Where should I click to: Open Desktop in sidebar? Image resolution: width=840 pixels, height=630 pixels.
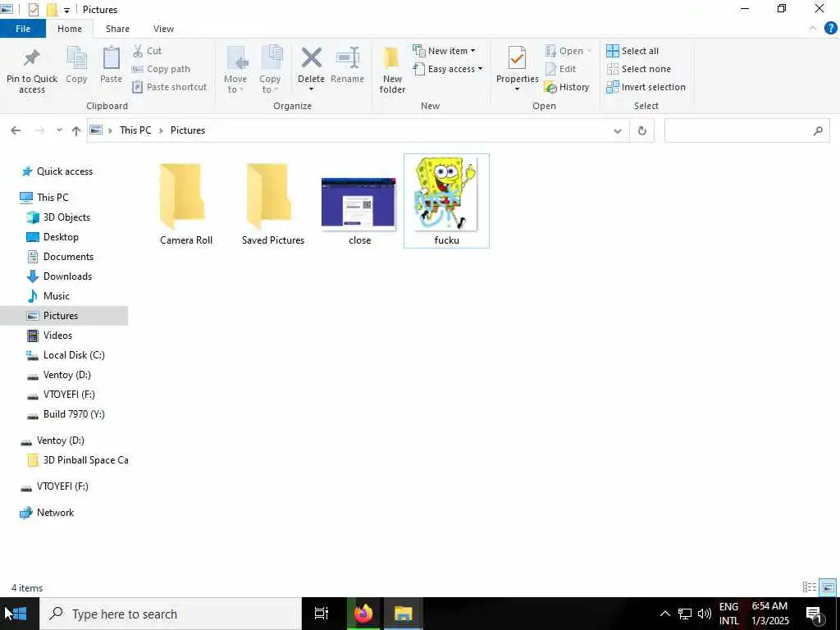click(x=52, y=237)
